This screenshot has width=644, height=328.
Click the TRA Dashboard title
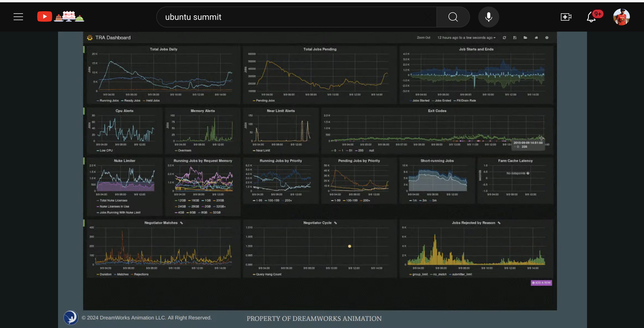click(x=113, y=38)
